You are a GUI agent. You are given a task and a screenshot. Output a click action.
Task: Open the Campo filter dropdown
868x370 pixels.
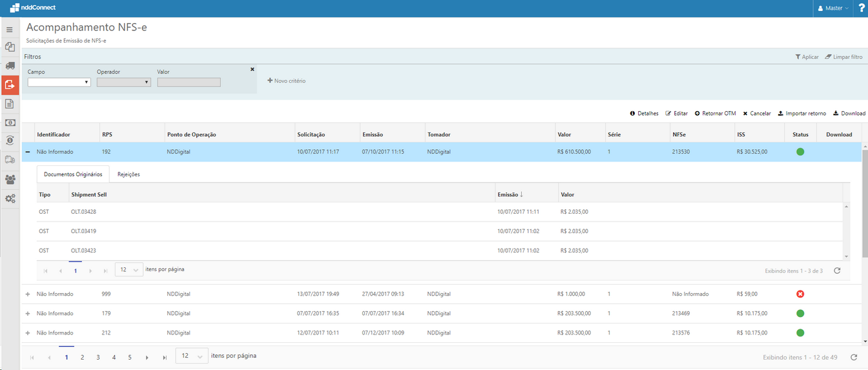tap(59, 82)
